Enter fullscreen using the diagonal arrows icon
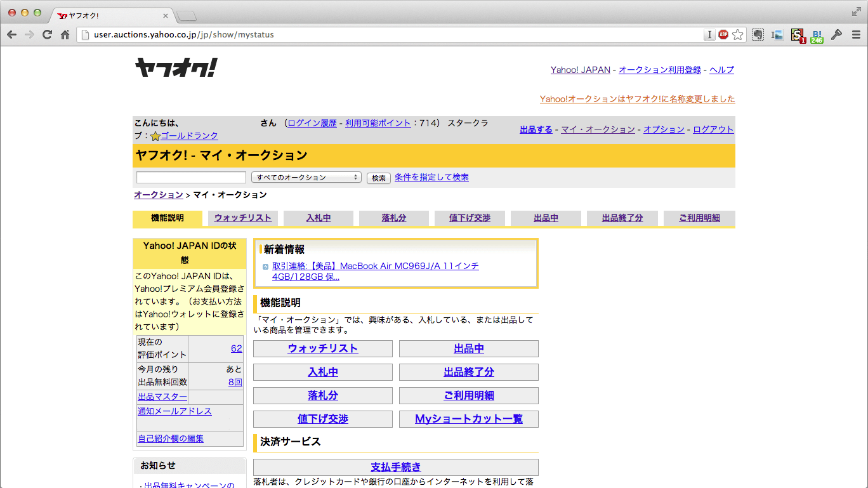 pyautogui.click(x=857, y=11)
